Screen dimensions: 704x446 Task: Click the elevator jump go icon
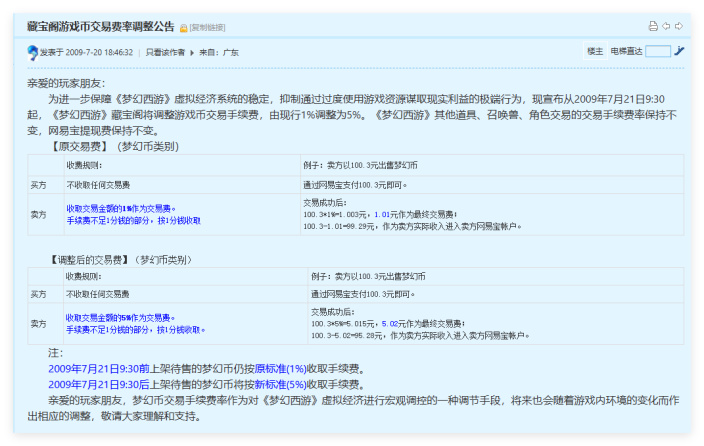679,51
